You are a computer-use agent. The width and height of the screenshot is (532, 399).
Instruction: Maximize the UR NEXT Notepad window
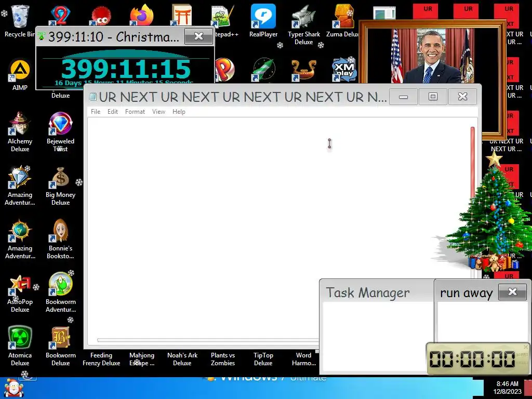433,97
